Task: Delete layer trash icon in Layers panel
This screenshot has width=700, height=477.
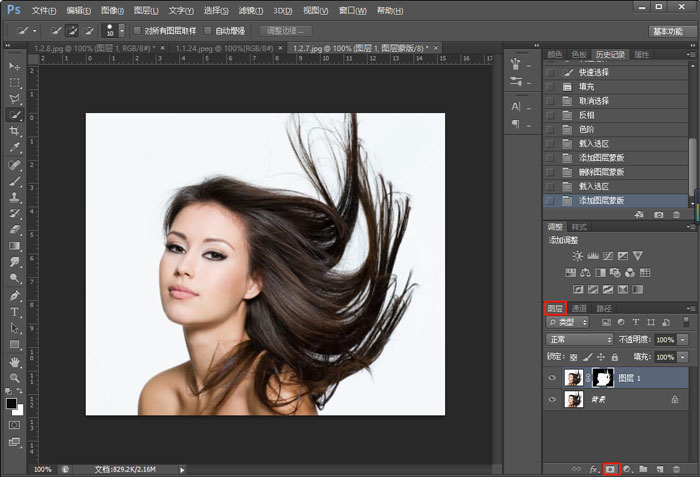Action: [676, 469]
